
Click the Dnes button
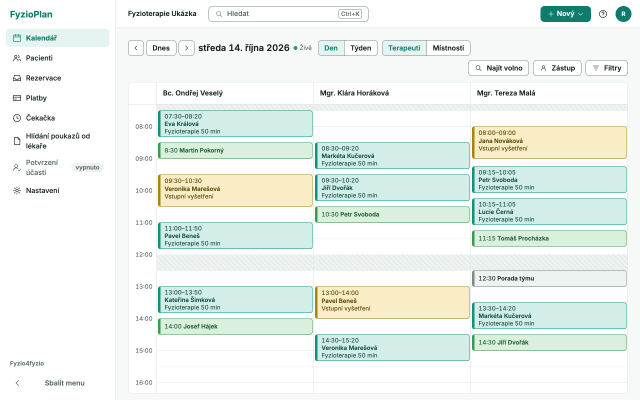161,48
